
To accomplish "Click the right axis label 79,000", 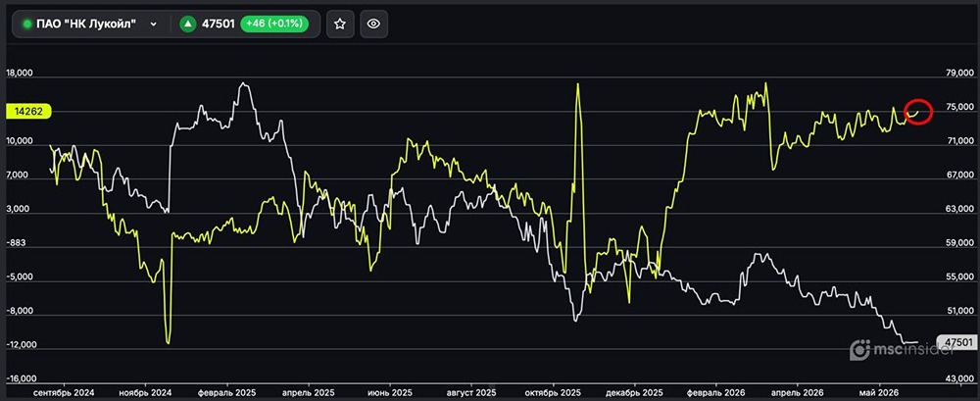I will (x=960, y=74).
